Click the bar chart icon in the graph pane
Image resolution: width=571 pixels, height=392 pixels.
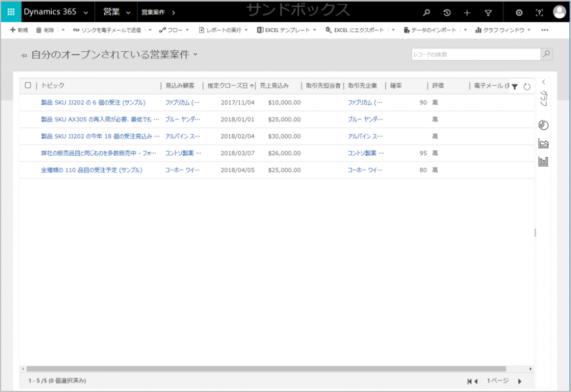coord(543,162)
